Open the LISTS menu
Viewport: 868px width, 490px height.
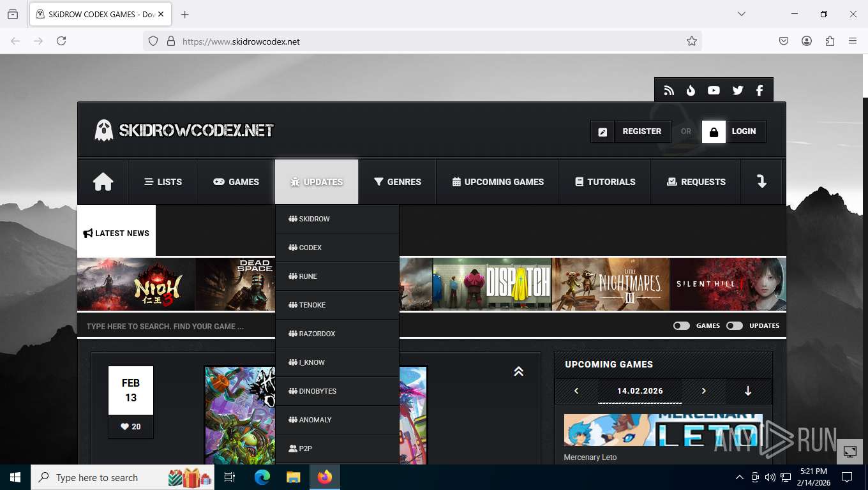163,182
